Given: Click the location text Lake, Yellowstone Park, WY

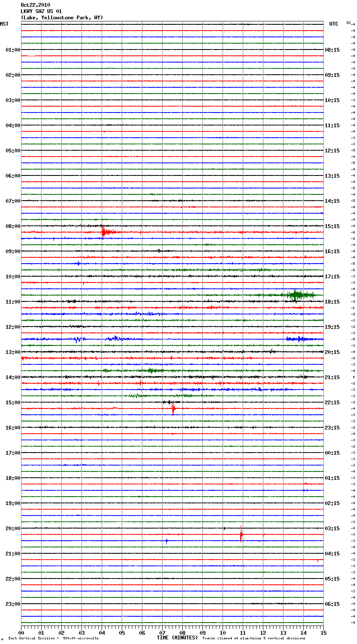Looking at the screenshot, I should click(x=62, y=18).
